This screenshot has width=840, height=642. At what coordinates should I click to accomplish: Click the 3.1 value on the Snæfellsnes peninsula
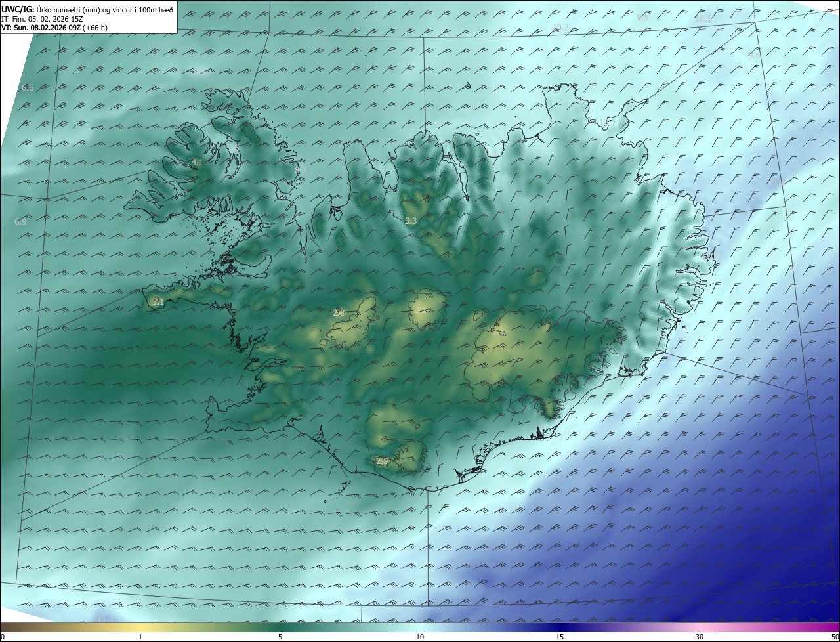(157, 302)
